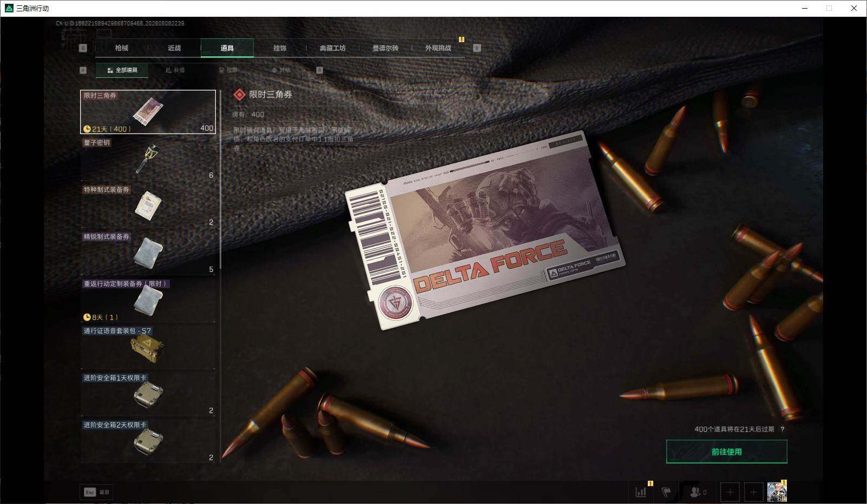Screen dimensions: 867x504
Task: Click the red diamond icon beside 限时三角券 title
Action: [239, 95]
